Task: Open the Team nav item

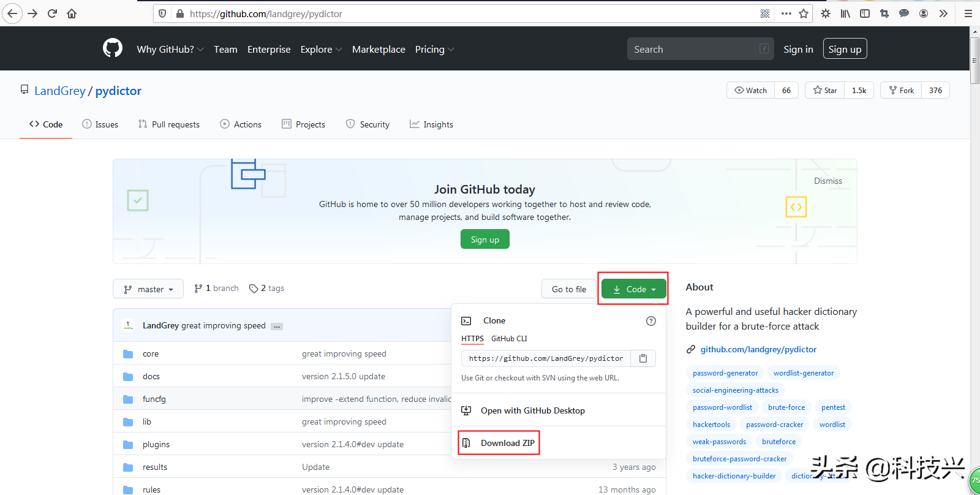Action: [225, 50]
